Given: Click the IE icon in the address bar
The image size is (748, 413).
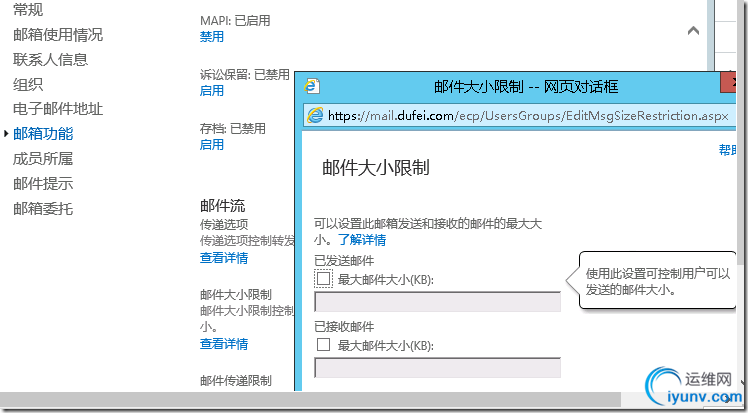Looking at the screenshot, I should [x=315, y=116].
